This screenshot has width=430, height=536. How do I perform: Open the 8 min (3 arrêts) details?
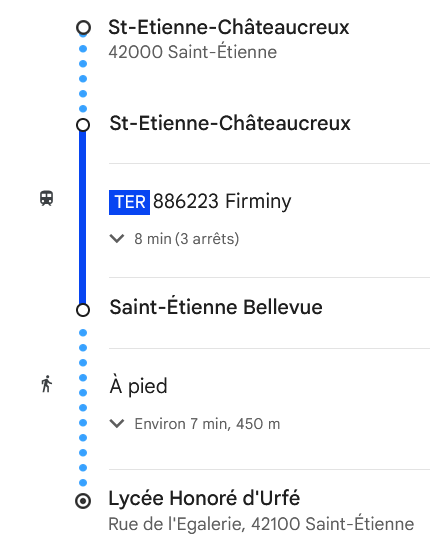[x=187, y=239]
